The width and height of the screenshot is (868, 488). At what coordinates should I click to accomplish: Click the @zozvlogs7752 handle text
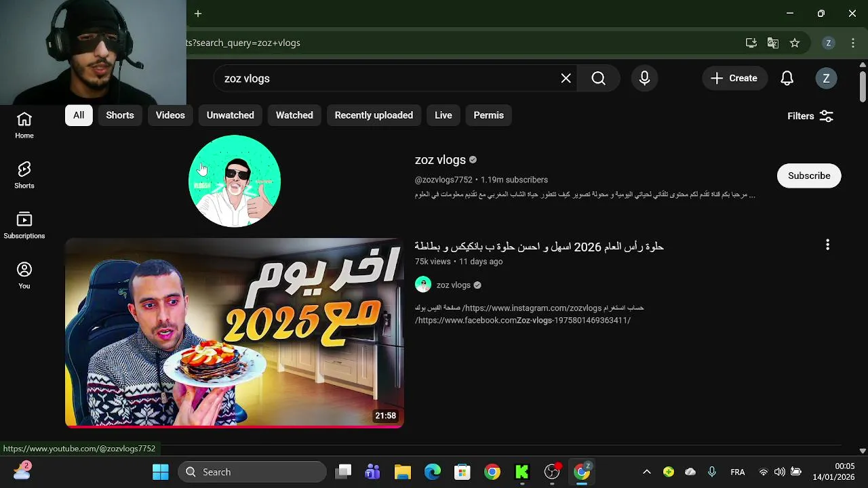click(443, 180)
